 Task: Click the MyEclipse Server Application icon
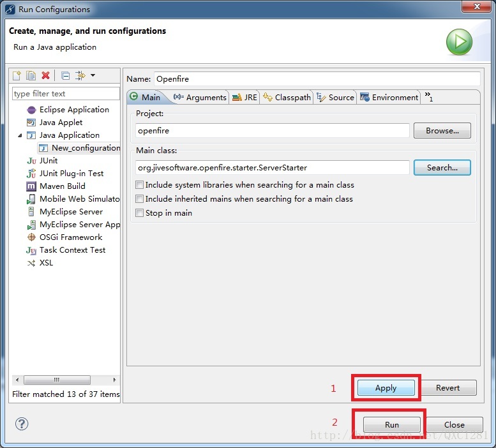(x=31, y=225)
